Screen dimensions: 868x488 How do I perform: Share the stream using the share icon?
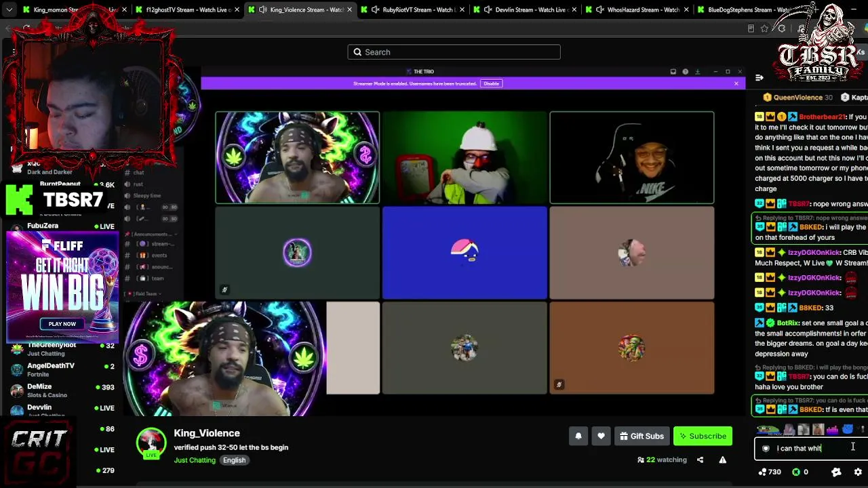(x=700, y=460)
